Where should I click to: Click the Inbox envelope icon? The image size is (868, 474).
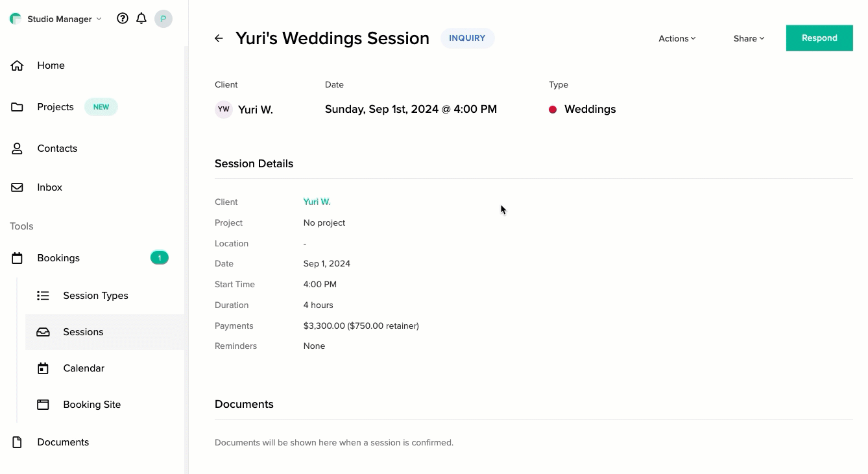18,187
